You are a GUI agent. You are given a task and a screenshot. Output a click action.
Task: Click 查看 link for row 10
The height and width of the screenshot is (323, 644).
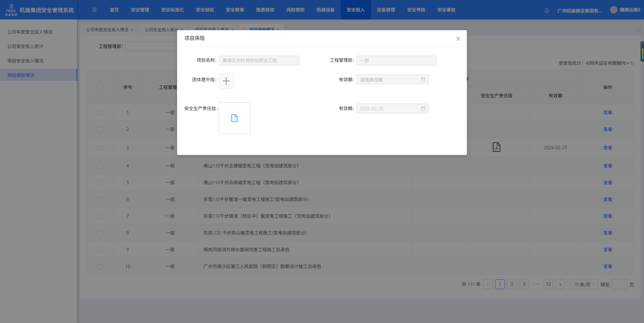tap(607, 267)
